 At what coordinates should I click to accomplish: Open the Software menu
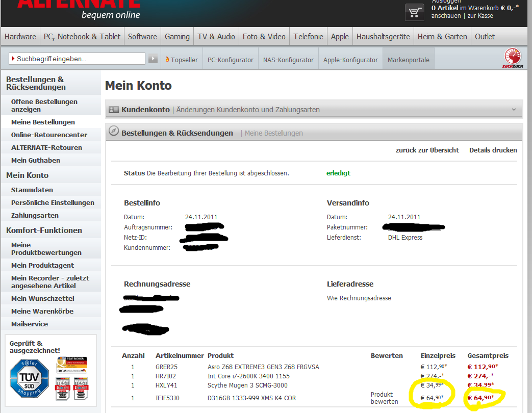tap(142, 37)
